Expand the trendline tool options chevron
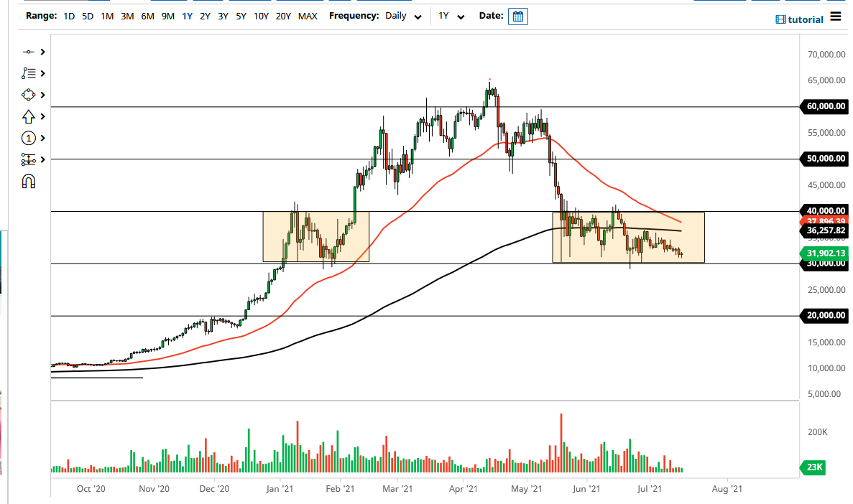853x504 pixels. pyautogui.click(x=41, y=52)
